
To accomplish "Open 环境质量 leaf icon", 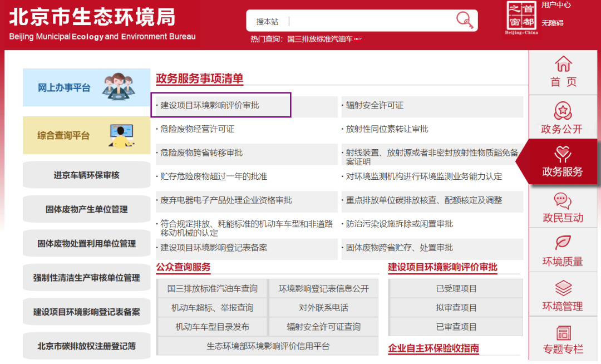I will (x=563, y=243).
